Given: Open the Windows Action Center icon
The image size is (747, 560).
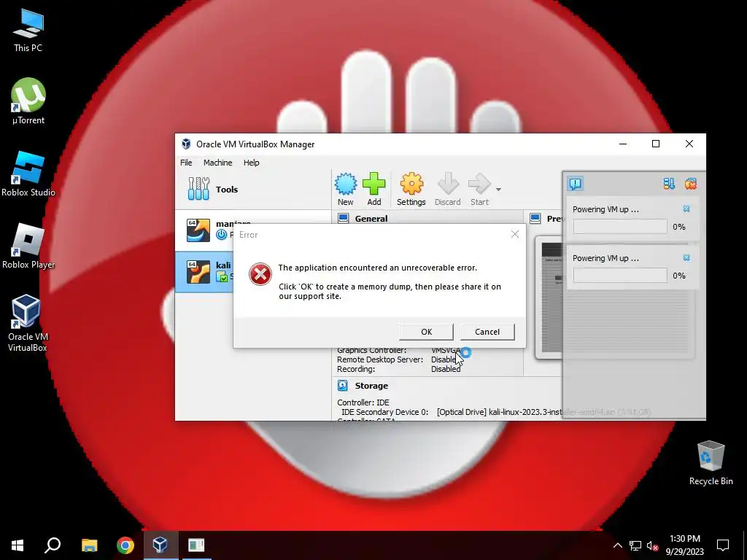Looking at the screenshot, I should (x=723, y=545).
